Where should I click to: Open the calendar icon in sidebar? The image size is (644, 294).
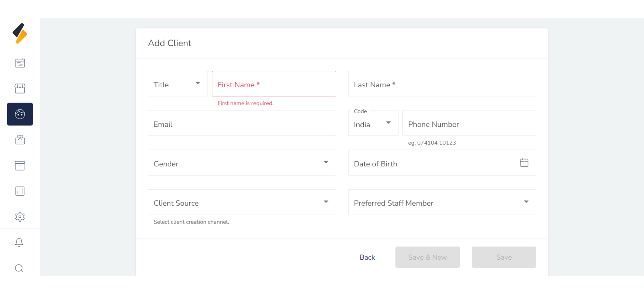(x=20, y=63)
